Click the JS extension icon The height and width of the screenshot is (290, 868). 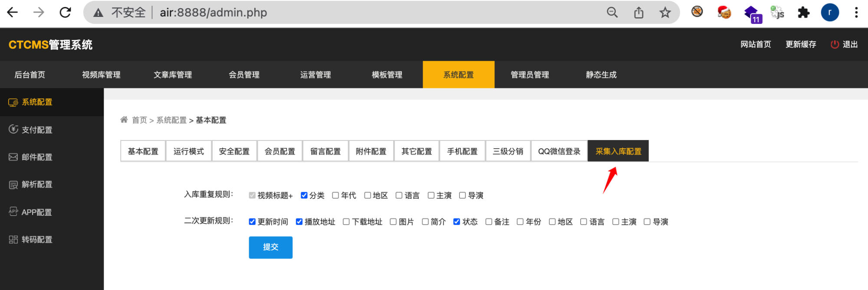click(x=777, y=13)
